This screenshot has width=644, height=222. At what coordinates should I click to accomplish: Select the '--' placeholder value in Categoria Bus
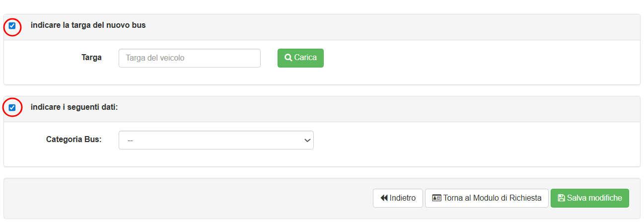131,141
